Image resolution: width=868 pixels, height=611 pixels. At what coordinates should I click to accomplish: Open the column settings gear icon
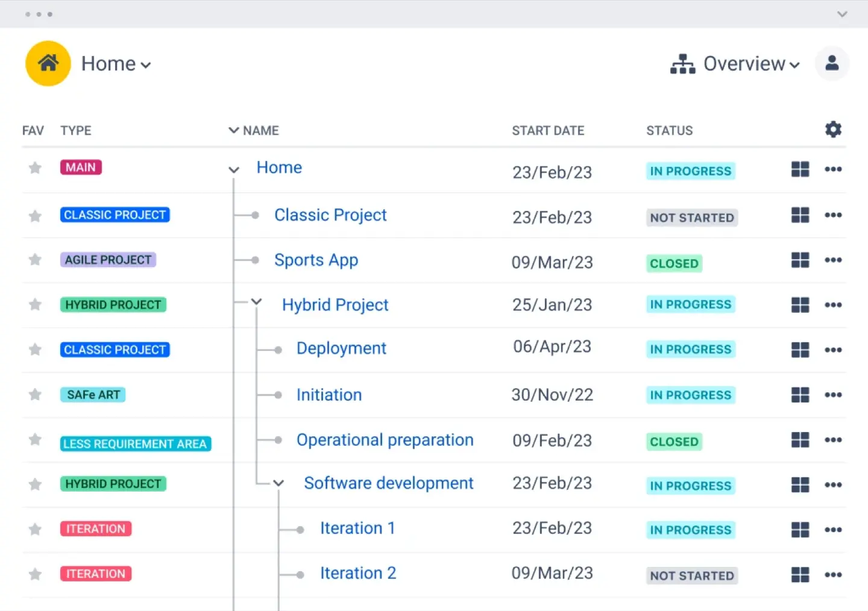833,129
